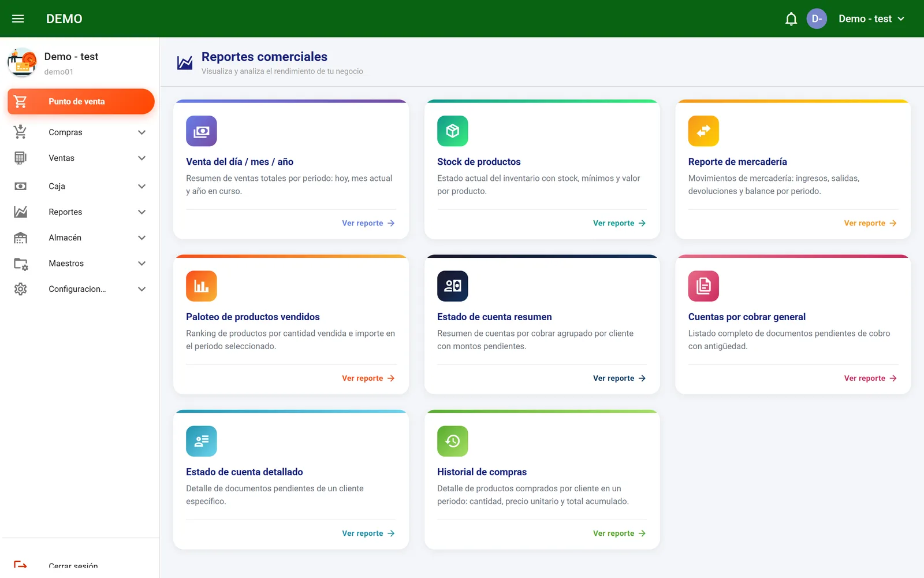Image resolution: width=924 pixels, height=578 pixels.
Task: Open Ver reporte for Cuentas por cobrar general
Action: pyautogui.click(x=870, y=378)
